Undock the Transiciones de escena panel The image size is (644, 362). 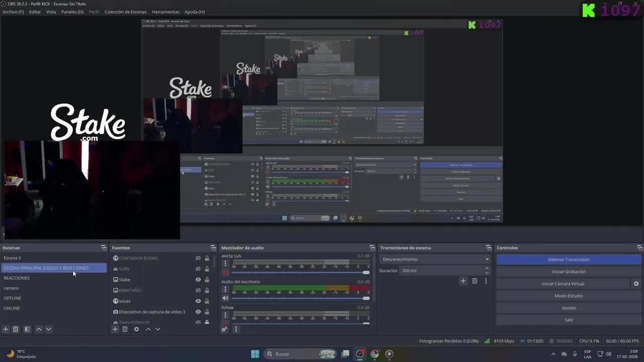coord(488,248)
